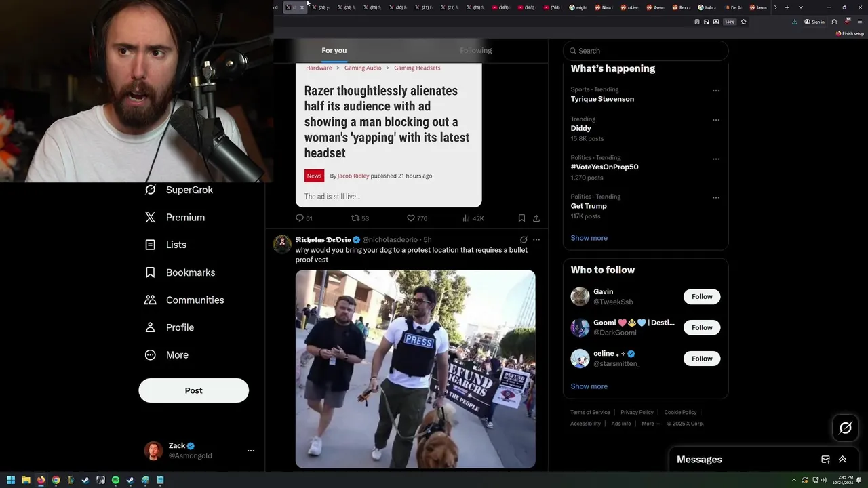Open SuperGrok from the sidebar
868x488 pixels.
(x=179, y=190)
